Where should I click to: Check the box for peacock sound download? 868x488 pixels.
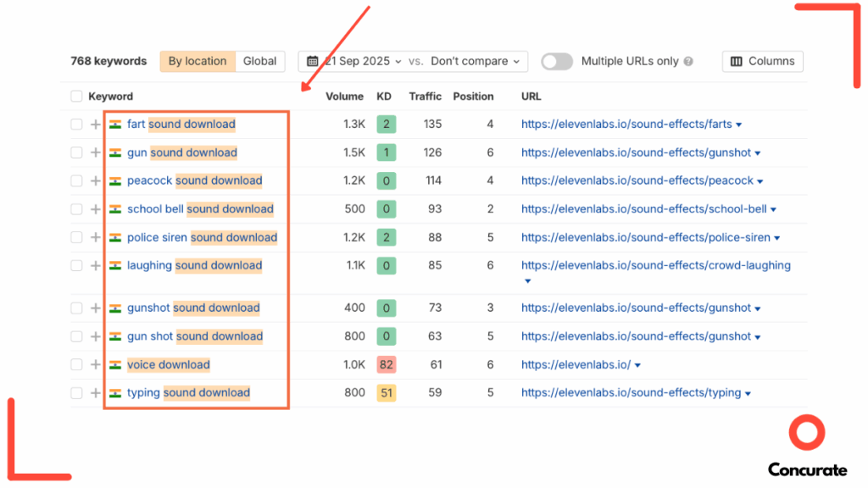point(76,181)
